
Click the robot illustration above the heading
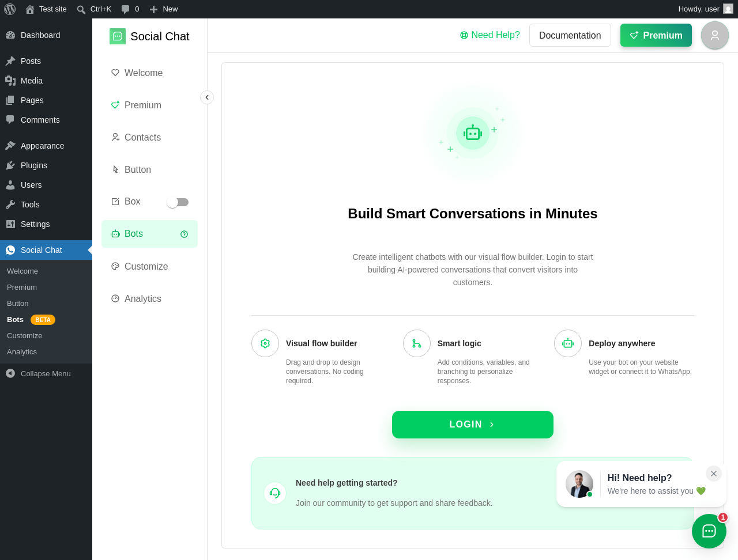tap(473, 133)
